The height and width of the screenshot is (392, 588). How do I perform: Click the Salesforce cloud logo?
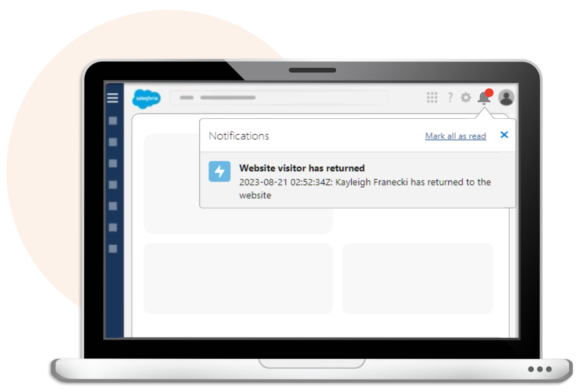coord(146,98)
